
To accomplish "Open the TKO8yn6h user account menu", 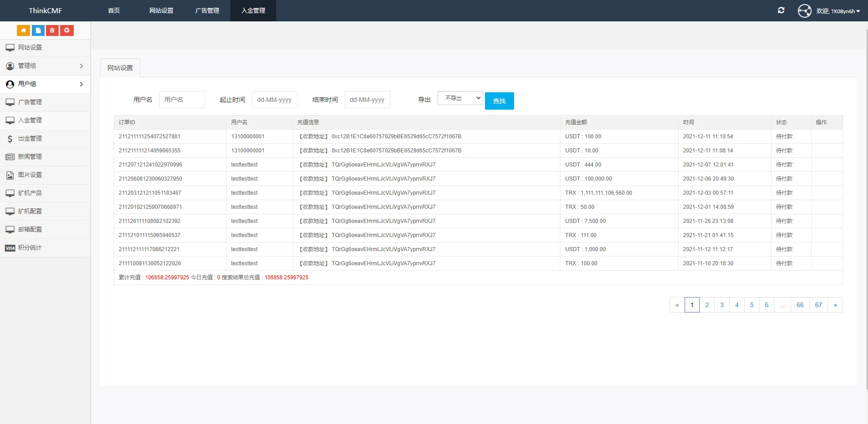I will point(838,11).
